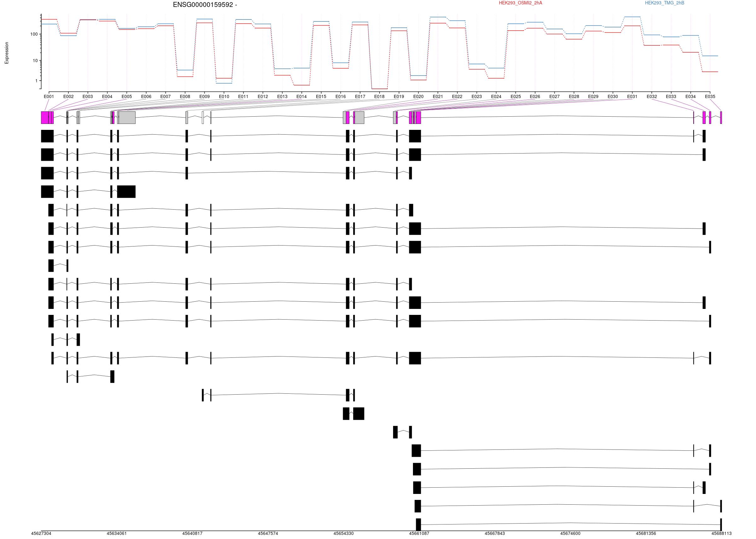Click the large grey exon block in gene model
Screen dimensions: 756x539
coord(127,118)
